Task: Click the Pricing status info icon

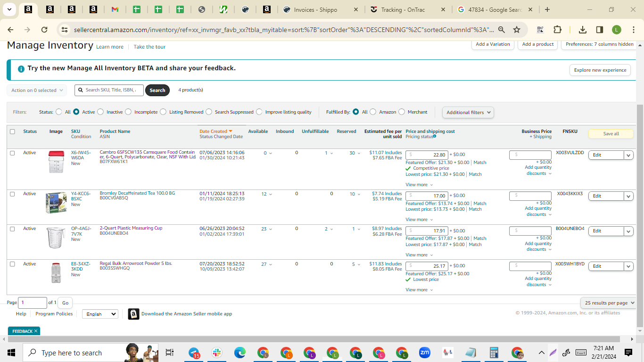Action: tap(434, 137)
